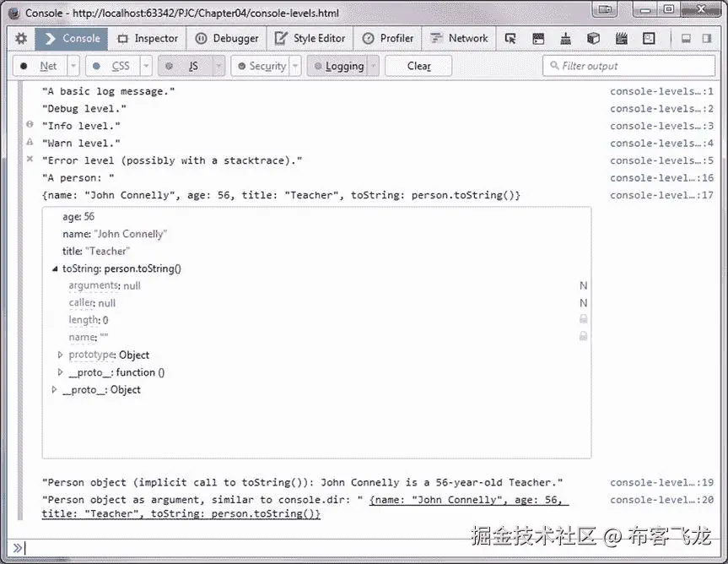Open the JS filter dropdown arrow
The width and height of the screenshot is (728, 564).
click(218, 66)
